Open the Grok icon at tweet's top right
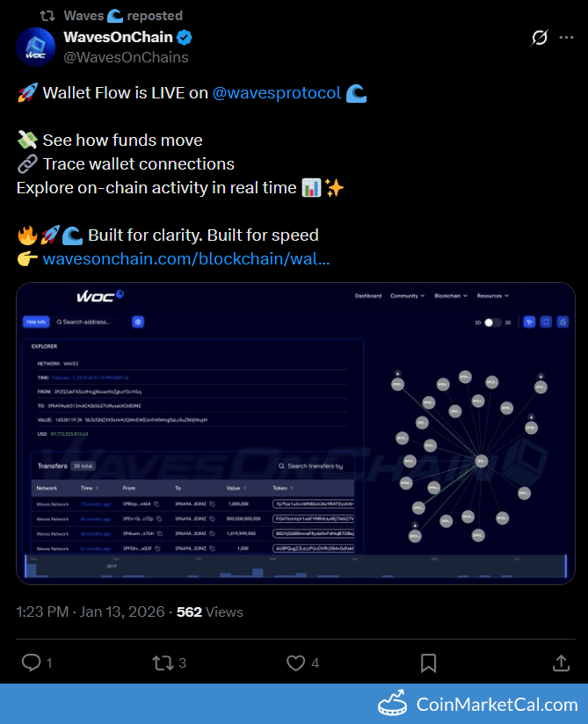 coord(541,38)
